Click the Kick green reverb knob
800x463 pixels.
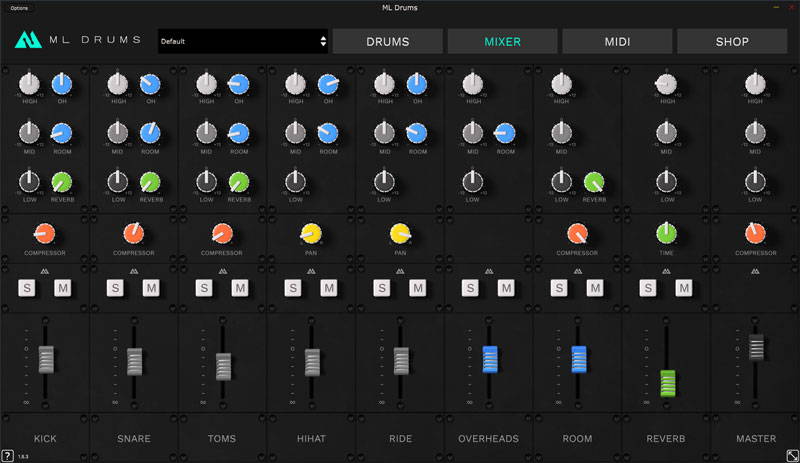62,182
